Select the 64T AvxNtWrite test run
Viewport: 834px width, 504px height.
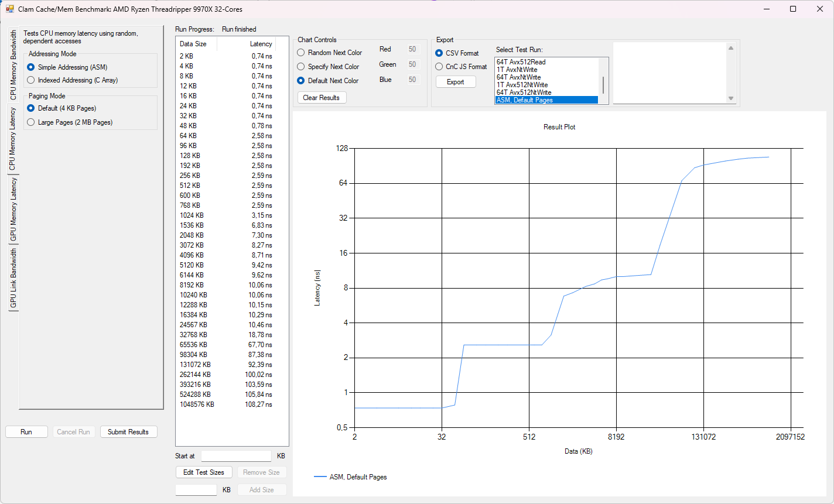click(546, 77)
